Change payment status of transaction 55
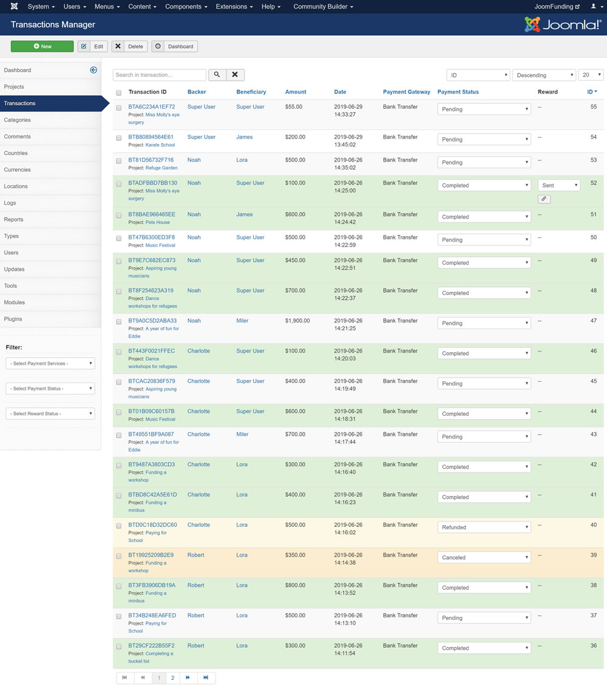 click(484, 109)
